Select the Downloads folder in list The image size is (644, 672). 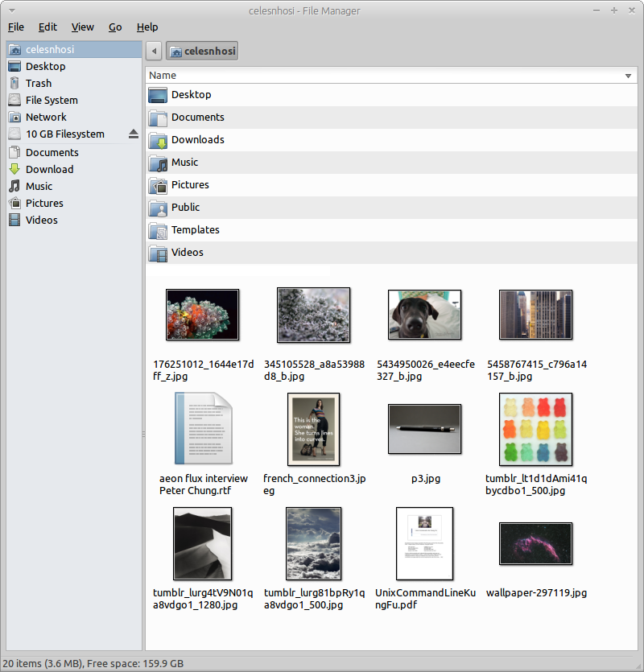coord(197,140)
